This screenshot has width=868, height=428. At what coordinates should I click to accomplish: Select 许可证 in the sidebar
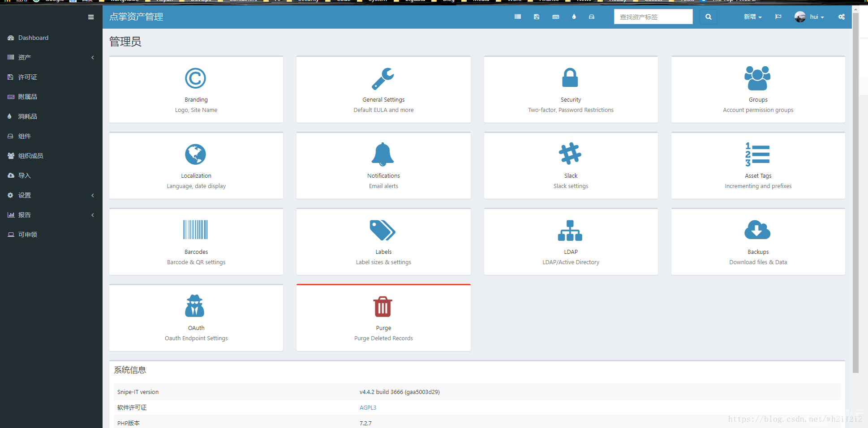28,77
